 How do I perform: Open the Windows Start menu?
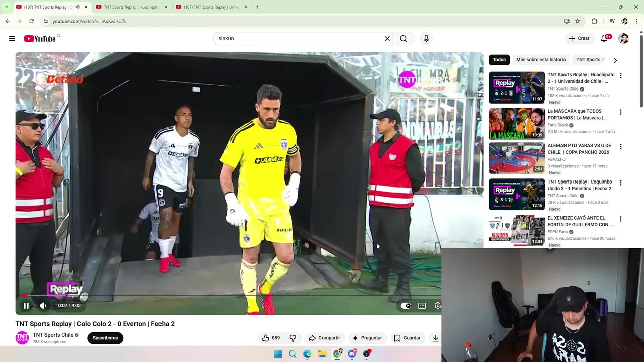(x=278, y=354)
